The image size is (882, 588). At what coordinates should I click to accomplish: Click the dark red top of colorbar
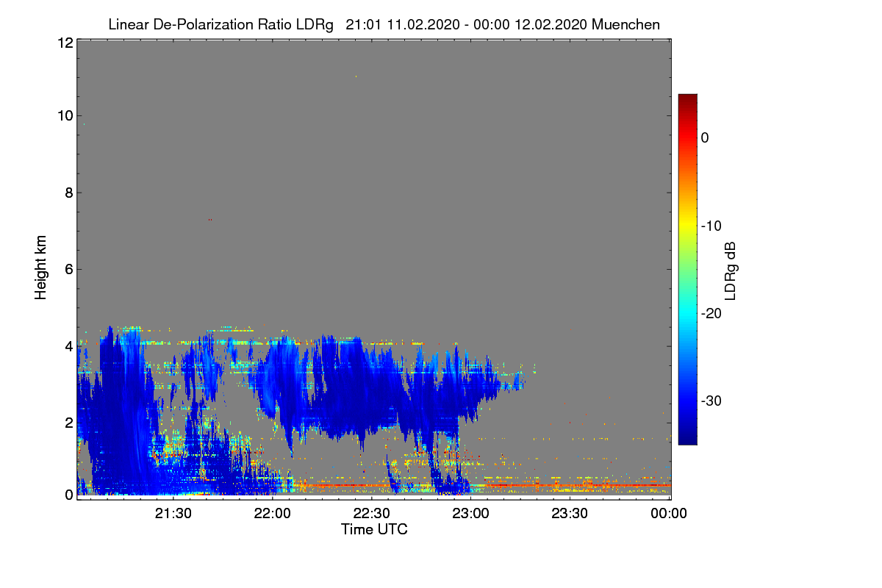coord(687,98)
